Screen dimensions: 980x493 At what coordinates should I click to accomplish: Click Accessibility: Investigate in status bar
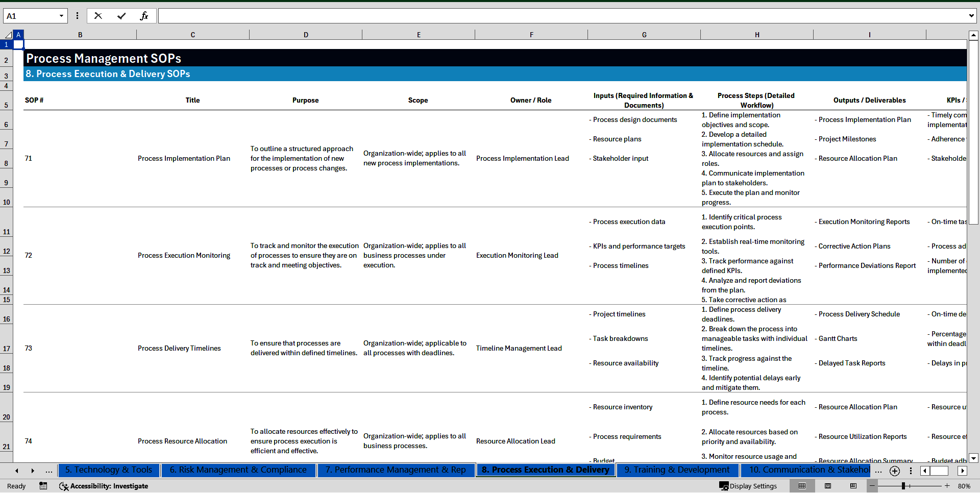pos(104,486)
